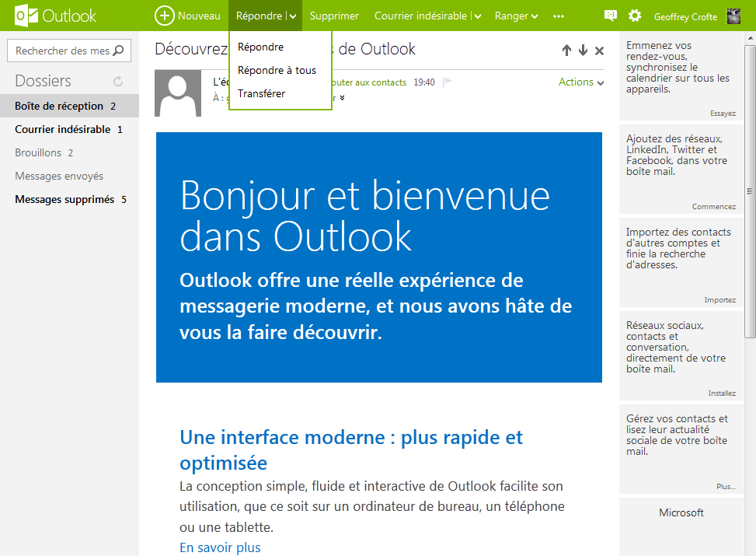Flag this message with the flag icon
Image resolution: width=756 pixels, height=556 pixels.
pos(448,82)
